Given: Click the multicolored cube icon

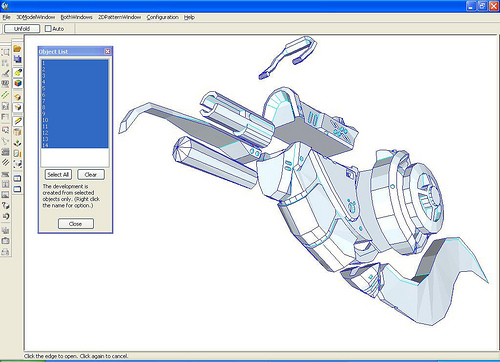Looking at the screenshot, I should pyautogui.click(x=18, y=83).
